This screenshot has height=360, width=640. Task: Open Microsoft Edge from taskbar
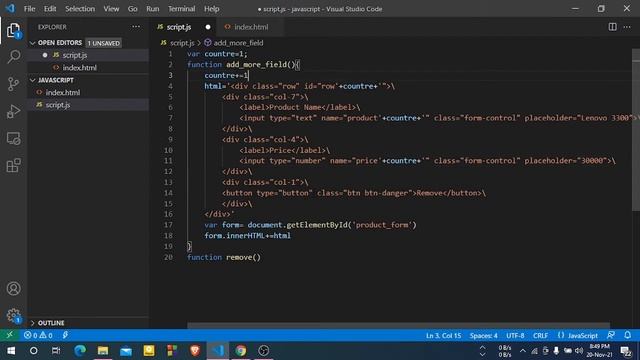click(80, 351)
